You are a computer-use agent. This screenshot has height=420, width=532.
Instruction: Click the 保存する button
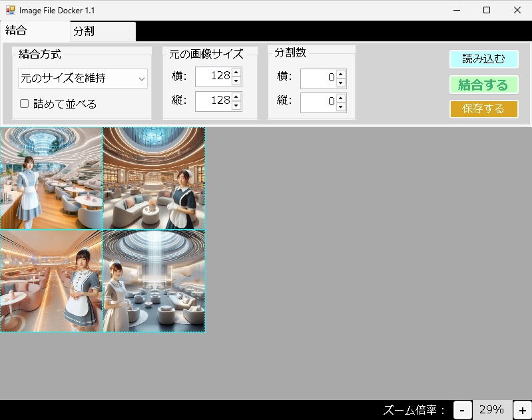(x=484, y=109)
